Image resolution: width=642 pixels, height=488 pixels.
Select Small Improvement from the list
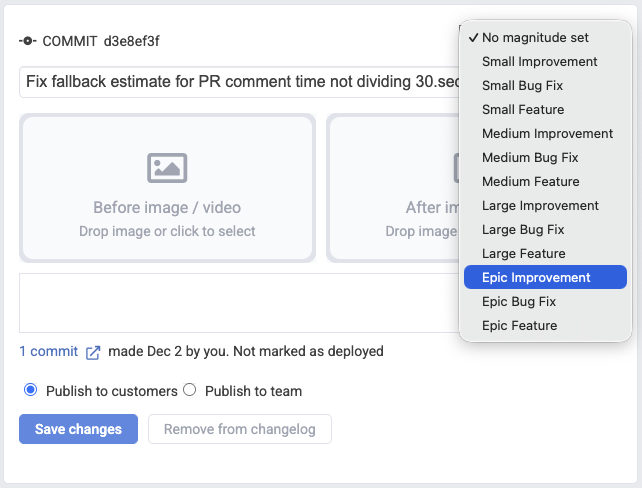(x=539, y=61)
